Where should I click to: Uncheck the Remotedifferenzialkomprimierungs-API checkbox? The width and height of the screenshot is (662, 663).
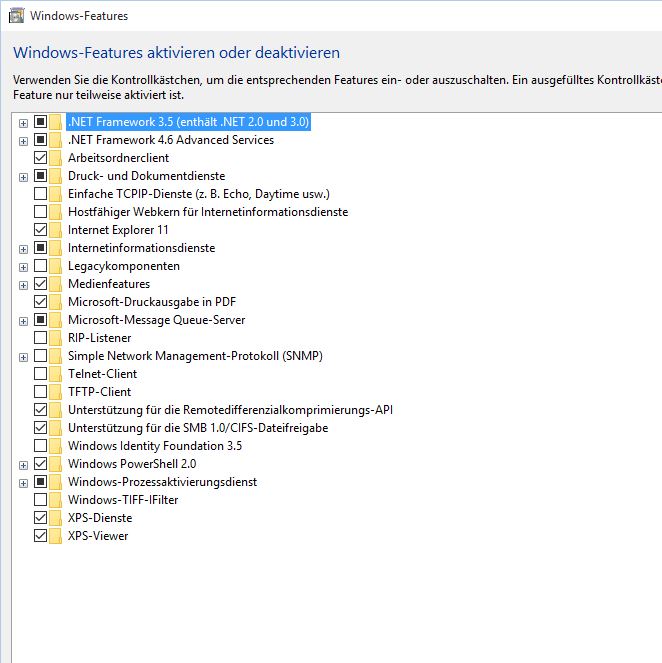coord(41,409)
